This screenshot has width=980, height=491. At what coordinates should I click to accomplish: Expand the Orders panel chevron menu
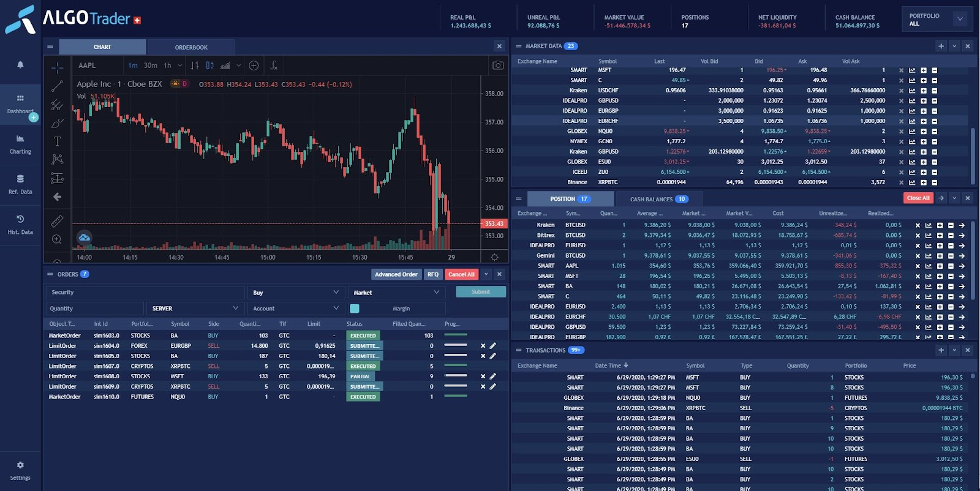click(x=486, y=274)
